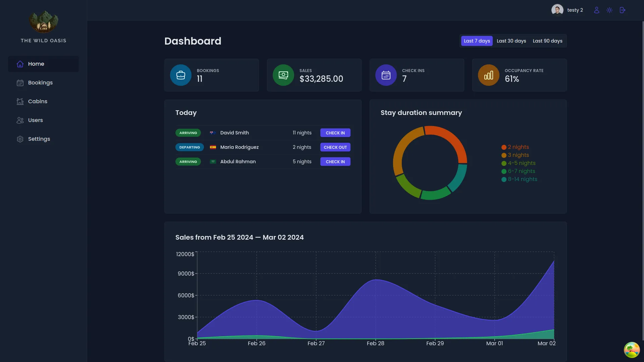Click the name David Smith
The width and height of the screenshot is (644, 362).
pyautogui.click(x=234, y=133)
